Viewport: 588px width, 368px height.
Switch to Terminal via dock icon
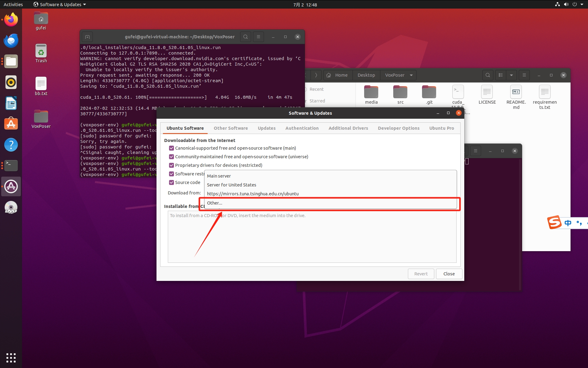11,166
